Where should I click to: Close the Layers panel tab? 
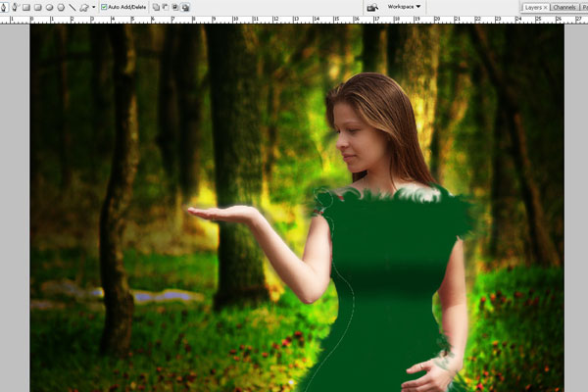tap(545, 7)
